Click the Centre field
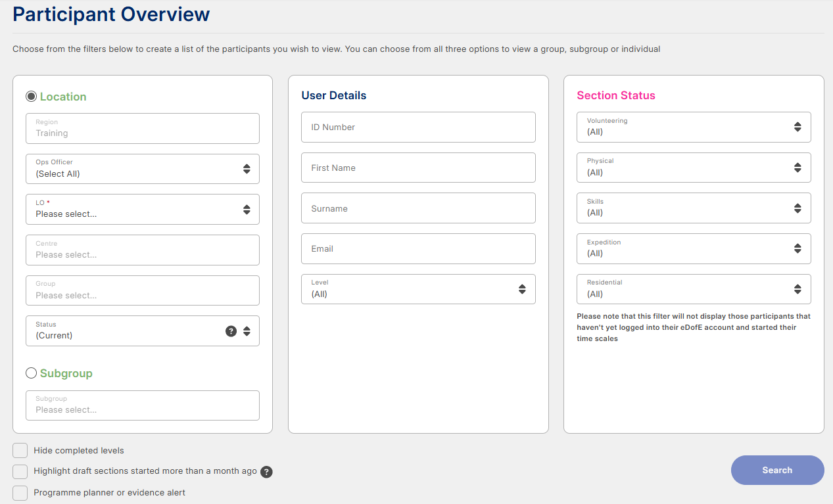The height and width of the screenshot is (504, 833). pyautogui.click(x=143, y=250)
